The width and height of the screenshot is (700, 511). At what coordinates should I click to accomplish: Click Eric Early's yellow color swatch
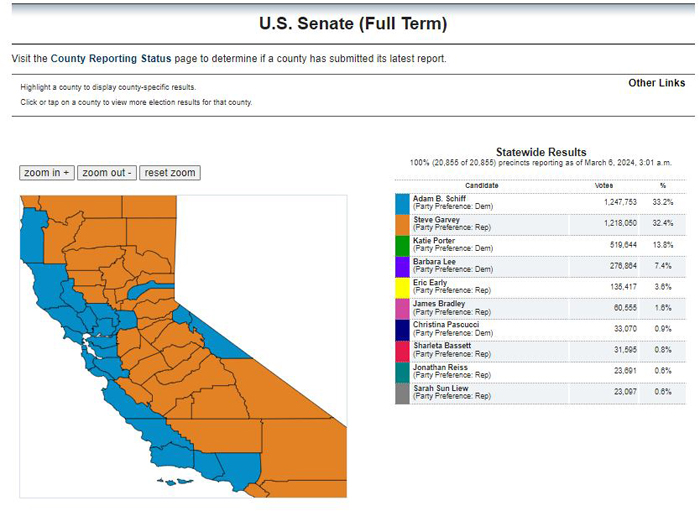(402, 288)
